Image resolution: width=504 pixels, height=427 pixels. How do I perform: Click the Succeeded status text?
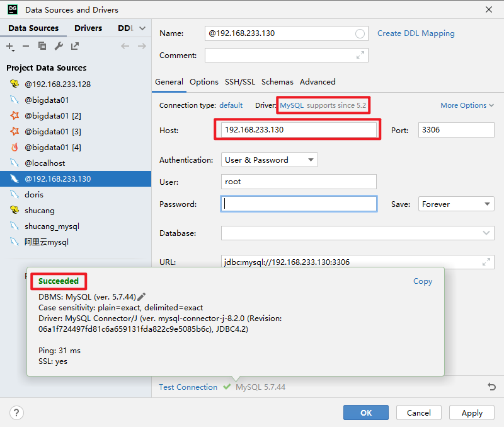click(59, 281)
